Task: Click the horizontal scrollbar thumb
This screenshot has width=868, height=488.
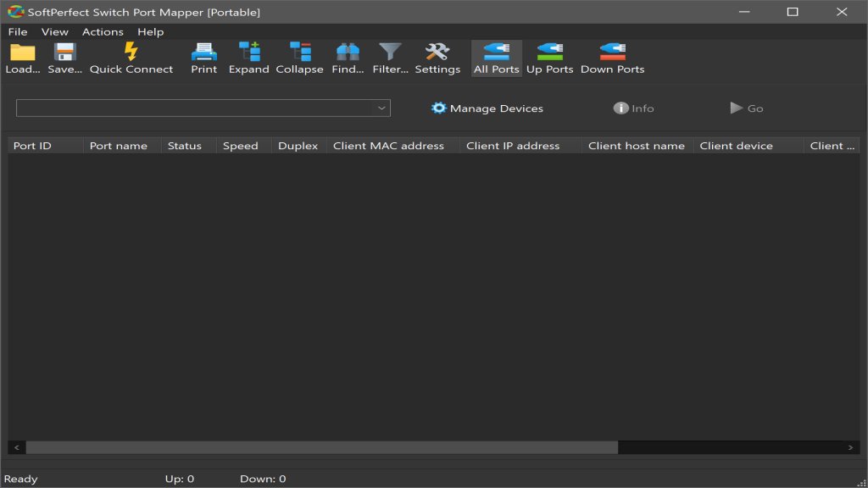Action: coord(321,447)
